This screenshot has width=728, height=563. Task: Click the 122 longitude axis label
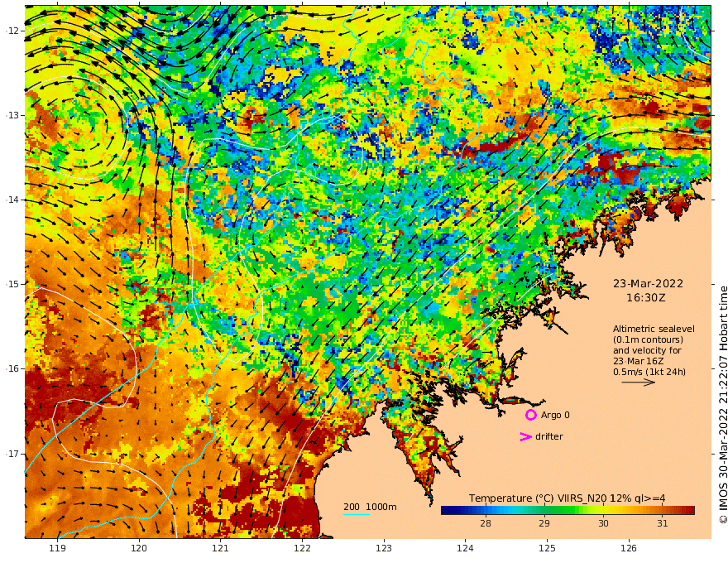(302, 548)
